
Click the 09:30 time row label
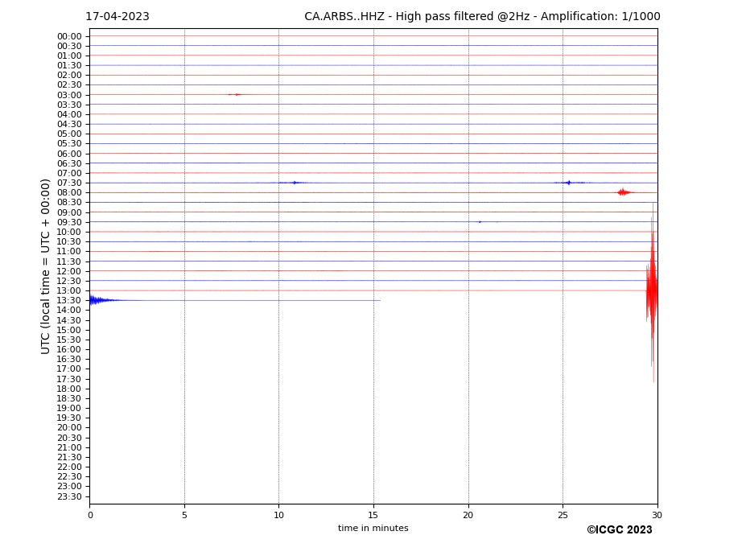pos(69,223)
